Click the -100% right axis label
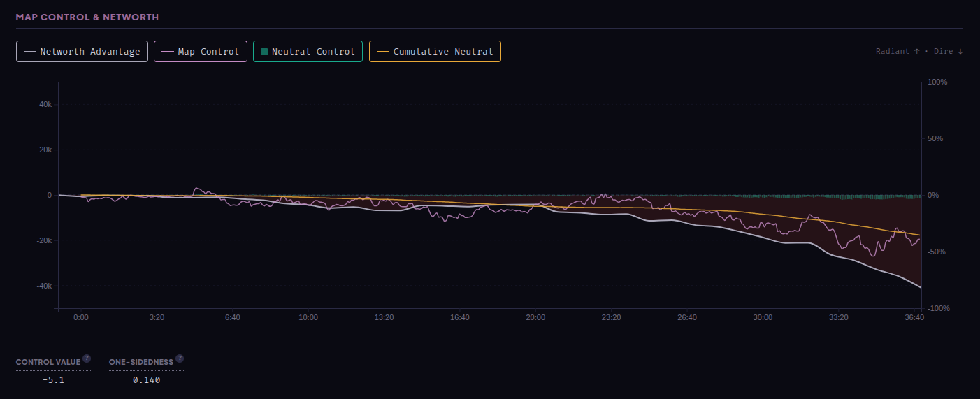Screen dimensions: 980x399 939,308
